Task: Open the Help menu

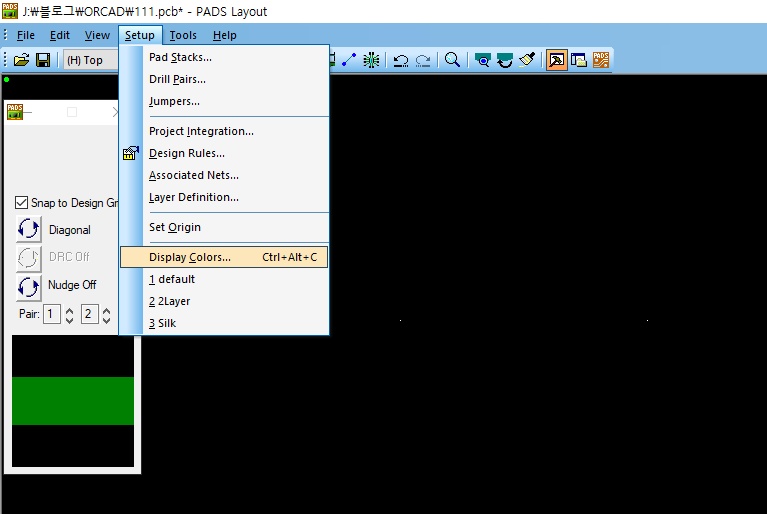Action: (225, 35)
